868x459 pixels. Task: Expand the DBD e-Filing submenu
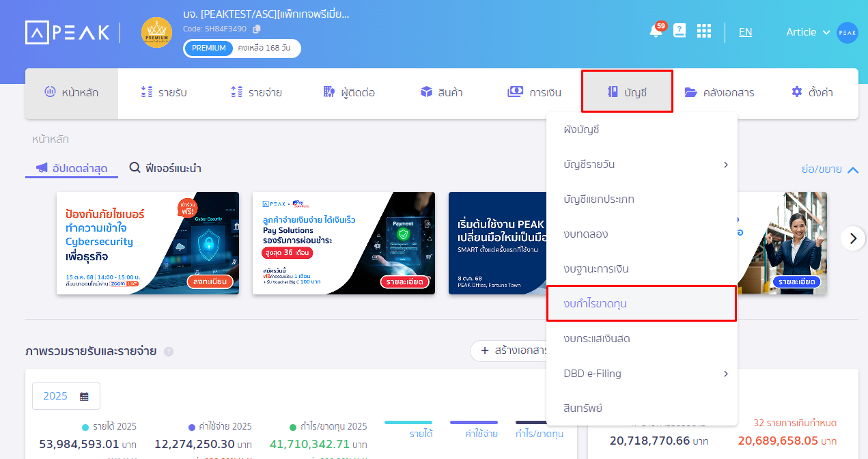pyautogui.click(x=725, y=374)
